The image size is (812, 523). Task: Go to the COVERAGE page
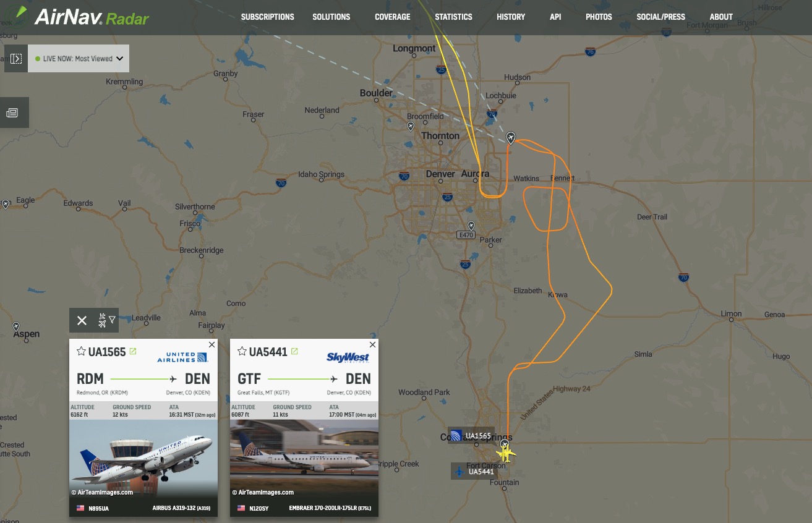(x=393, y=17)
